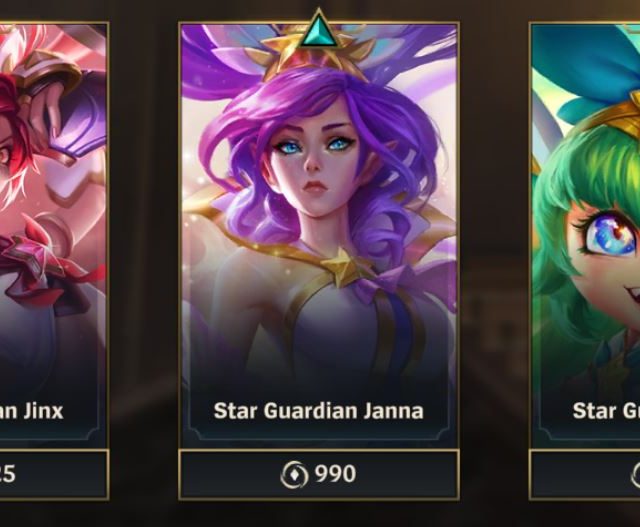
Task: Click the teal triangle gem atop Janna card
Action: [319, 29]
